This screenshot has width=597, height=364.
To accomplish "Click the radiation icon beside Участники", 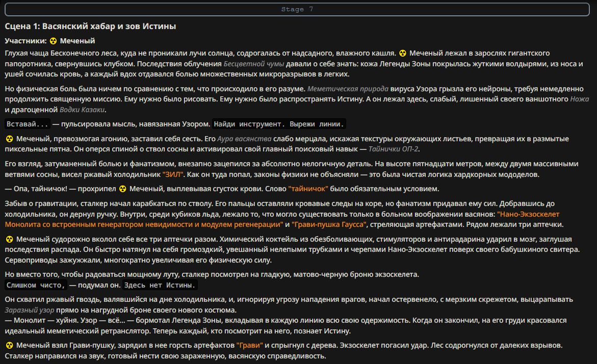I will [x=54, y=41].
